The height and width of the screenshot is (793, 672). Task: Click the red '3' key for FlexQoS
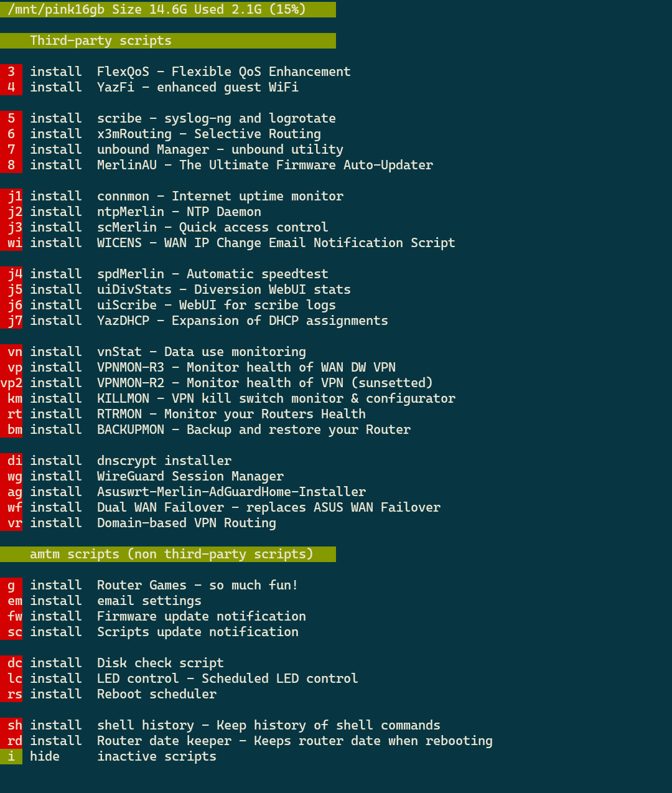tap(11, 72)
